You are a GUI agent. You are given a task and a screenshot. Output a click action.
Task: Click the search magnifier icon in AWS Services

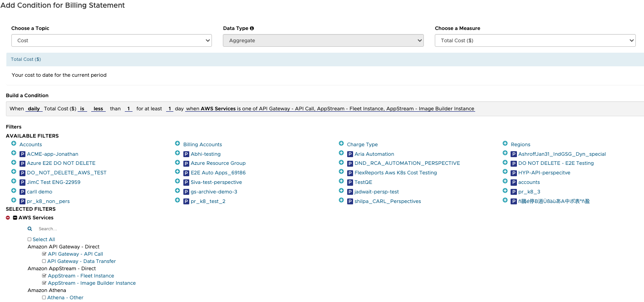pos(30,229)
